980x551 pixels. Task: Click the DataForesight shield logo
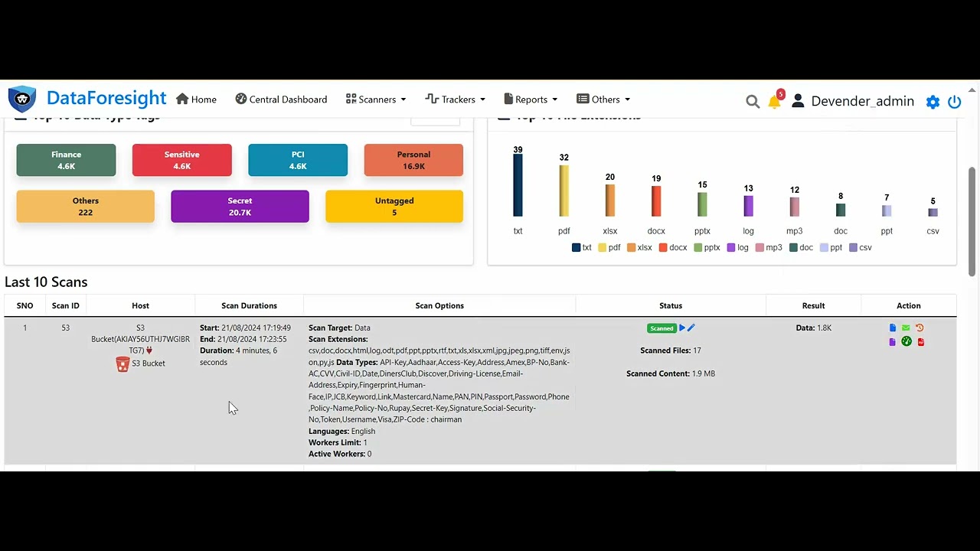(22, 99)
